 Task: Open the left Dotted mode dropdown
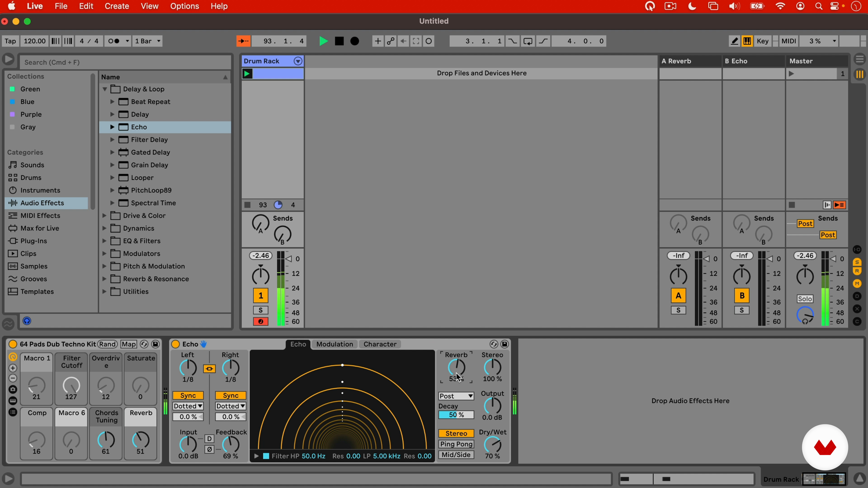pos(188,406)
